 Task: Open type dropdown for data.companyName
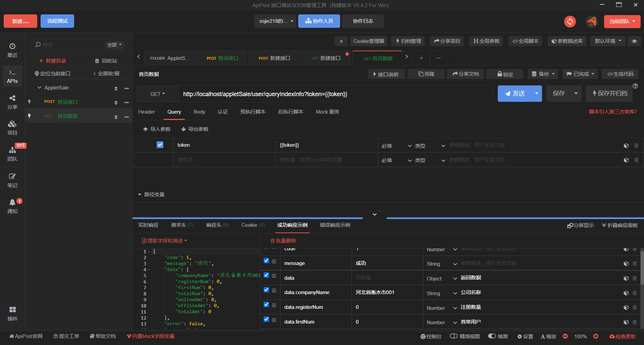click(x=442, y=293)
